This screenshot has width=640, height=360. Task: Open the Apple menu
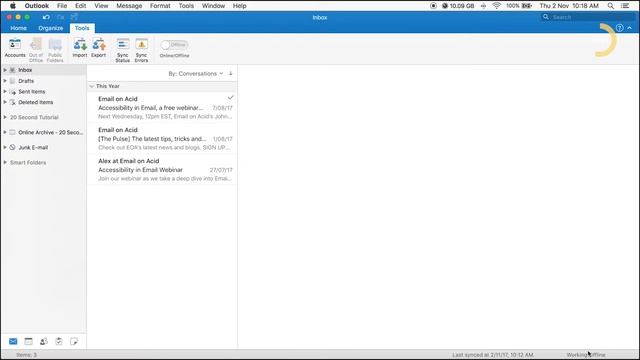(13, 6)
